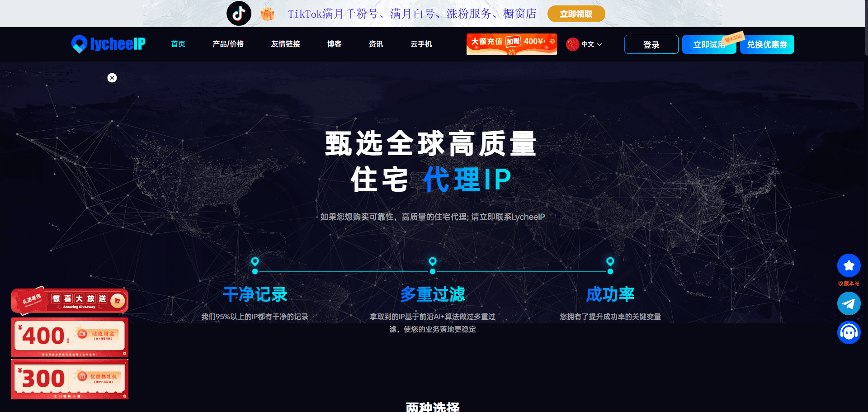
Task: Click the 收藏本站 label
Action: (x=849, y=284)
